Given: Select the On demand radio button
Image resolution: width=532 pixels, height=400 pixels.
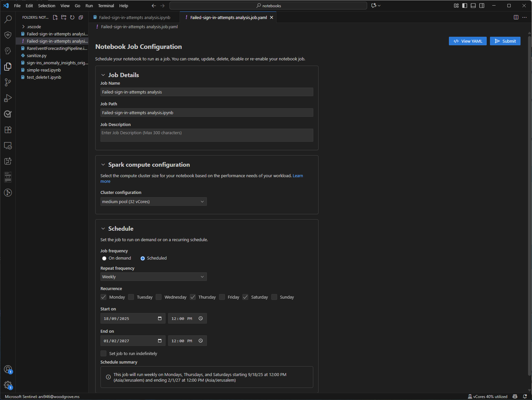Looking at the screenshot, I should [x=104, y=259].
